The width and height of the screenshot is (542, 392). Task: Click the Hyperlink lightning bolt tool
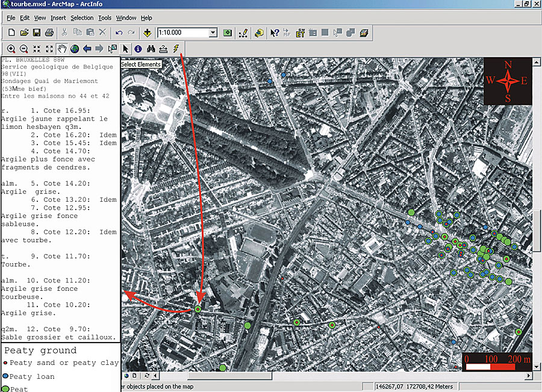pyautogui.click(x=176, y=49)
